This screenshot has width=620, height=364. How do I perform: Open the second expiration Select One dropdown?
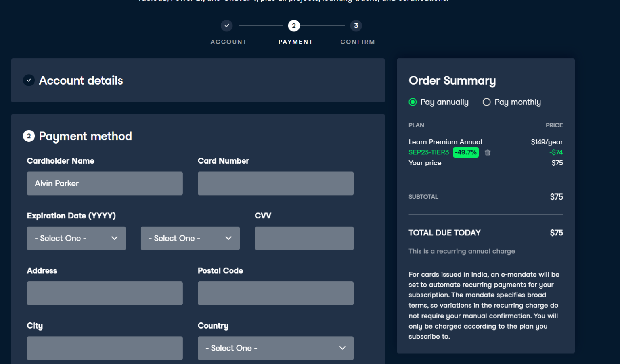[x=190, y=238]
